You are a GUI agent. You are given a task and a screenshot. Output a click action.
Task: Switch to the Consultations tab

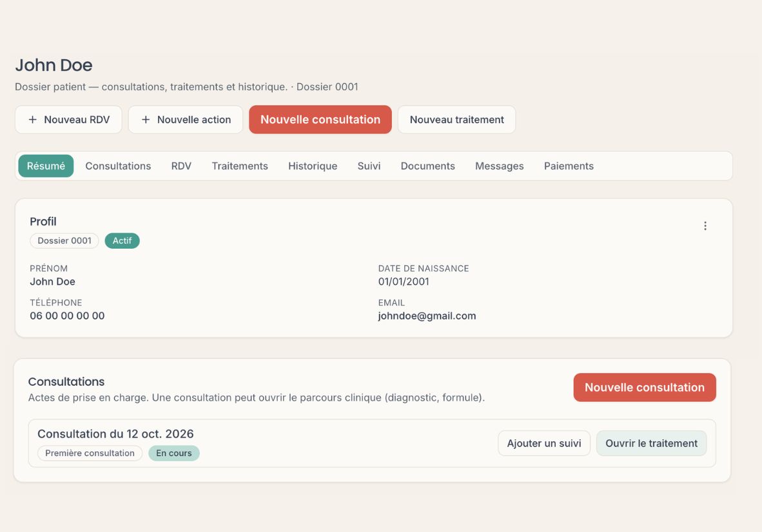(118, 166)
